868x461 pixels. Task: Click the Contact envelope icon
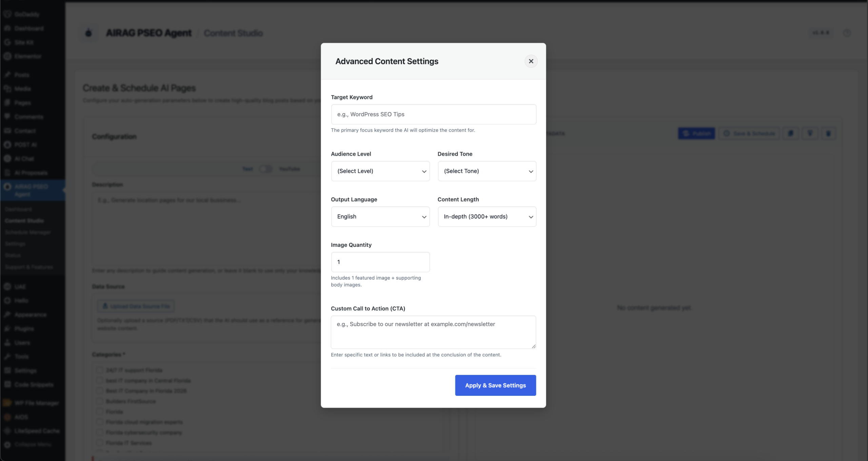[x=7, y=131]
